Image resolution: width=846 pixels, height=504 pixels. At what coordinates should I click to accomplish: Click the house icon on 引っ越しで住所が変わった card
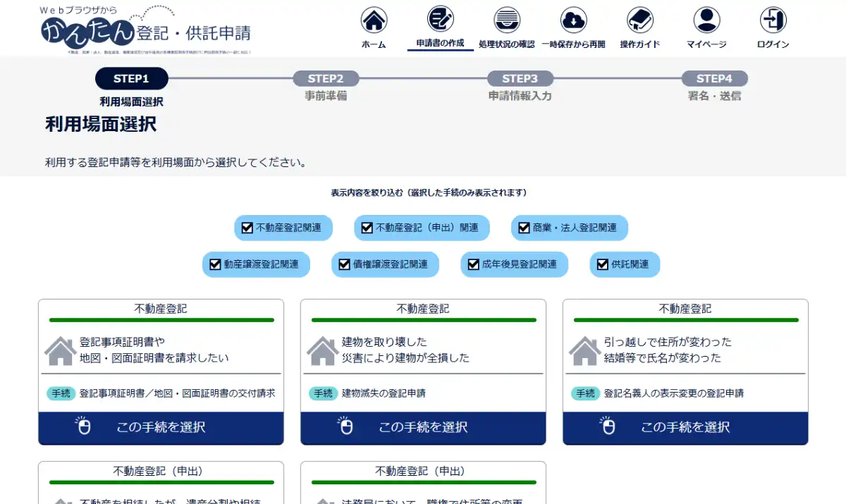(x=584, y=350)
